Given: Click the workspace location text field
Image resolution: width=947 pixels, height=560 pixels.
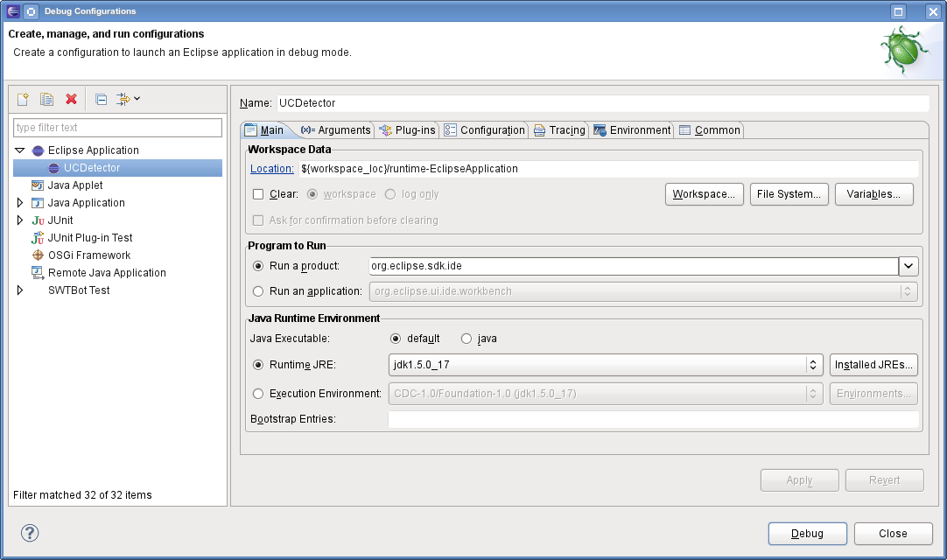Looking at the screenshot, I should [609, 169].
